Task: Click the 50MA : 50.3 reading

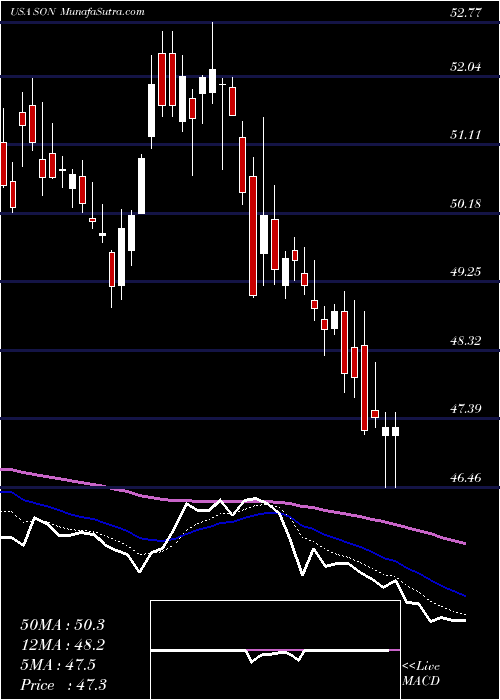Action: click(62, 625)
